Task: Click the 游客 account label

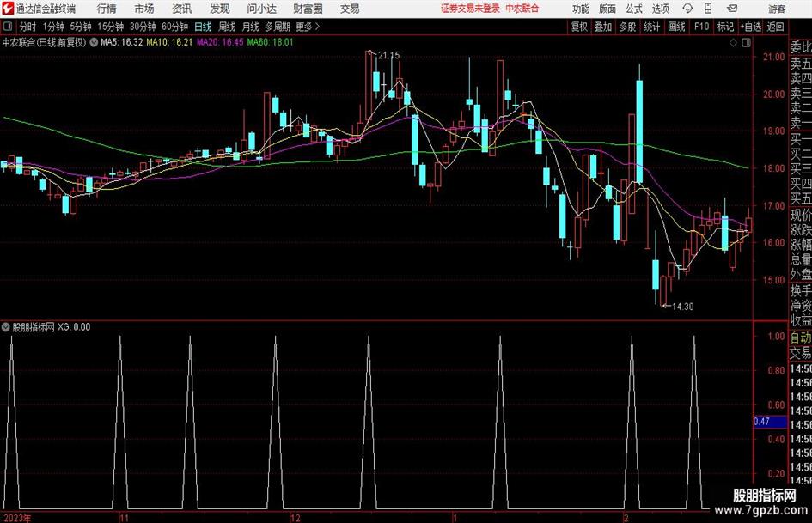Action: (777, 9)
